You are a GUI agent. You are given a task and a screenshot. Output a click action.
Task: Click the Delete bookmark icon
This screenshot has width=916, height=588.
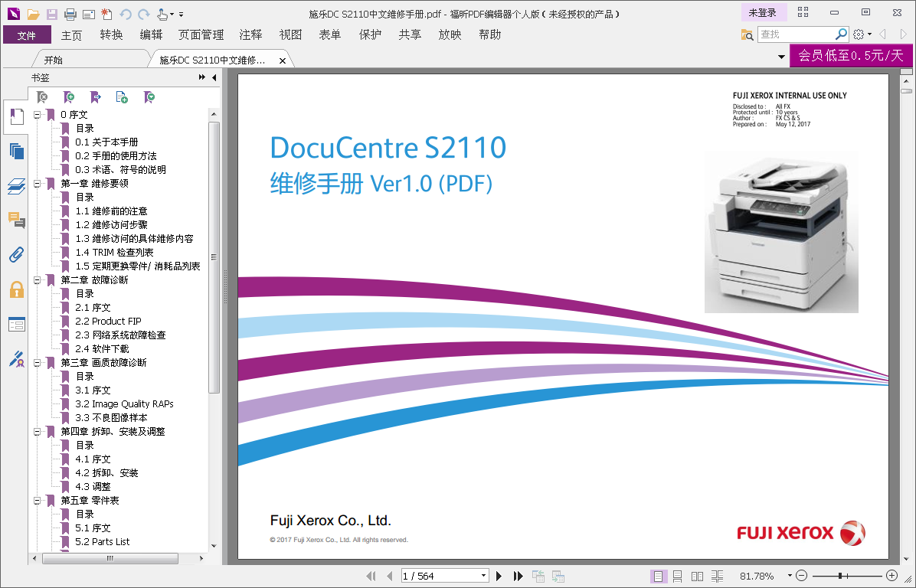[42, 97]
